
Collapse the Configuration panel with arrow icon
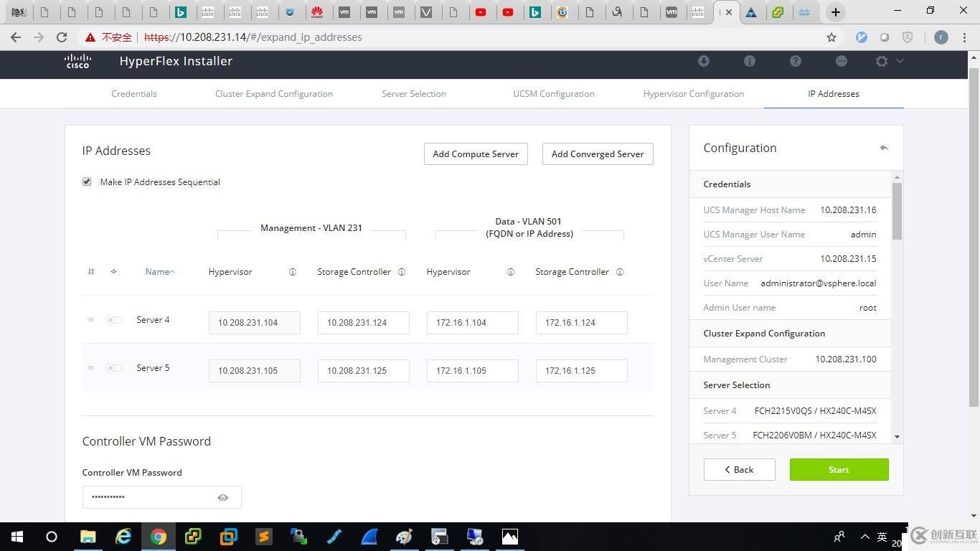tap(884, 148)
